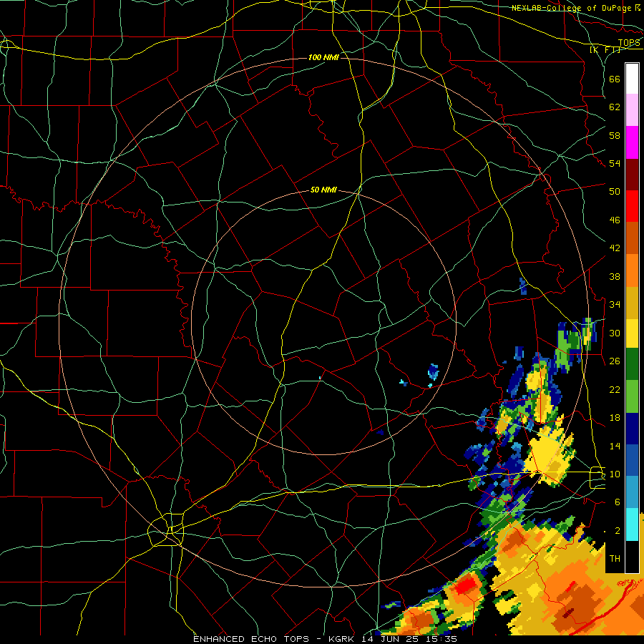Choose the medium blue legend swatch
Image resolution: width=644 pixels, height=644 pixels.
[632, 461]
